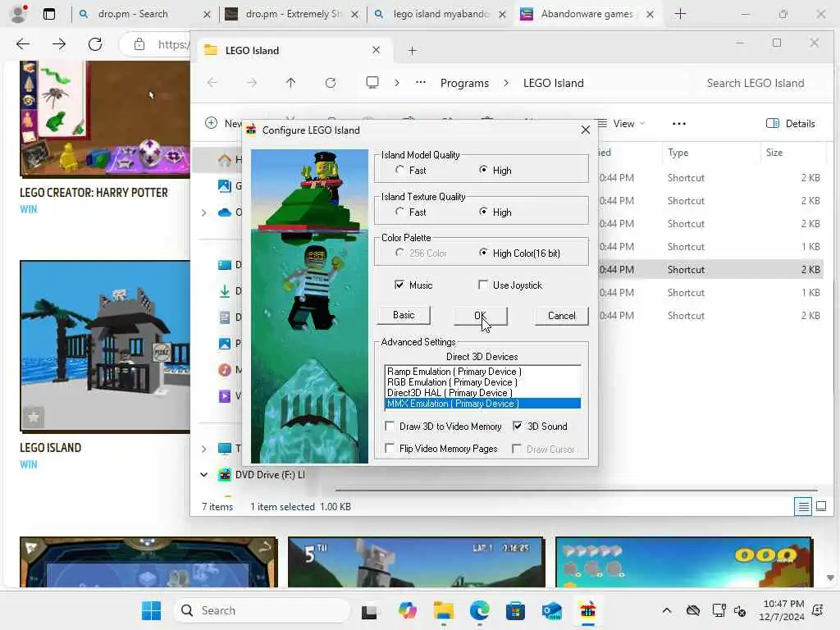The width and height of the screenshot is (840, 630).
Task: Add a new File Explorer tab
Action: point(412,50)
